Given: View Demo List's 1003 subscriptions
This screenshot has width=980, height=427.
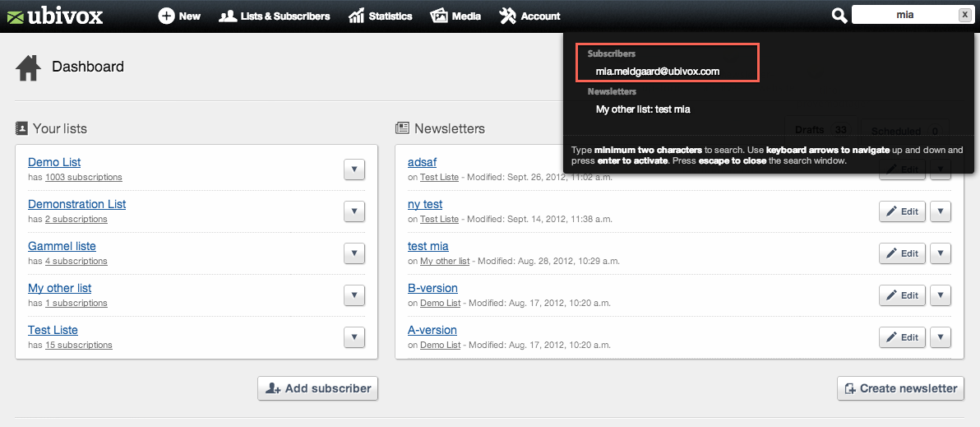Looking at the screenshot, I should 84,177.
